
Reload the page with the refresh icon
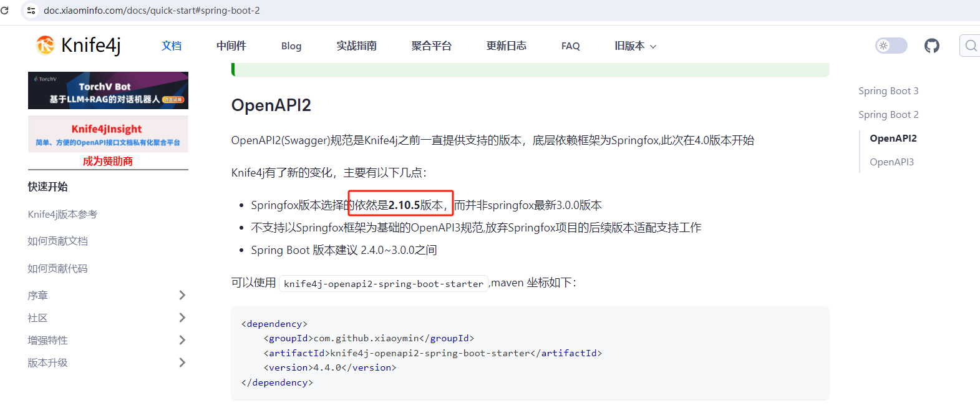[5, 11]
